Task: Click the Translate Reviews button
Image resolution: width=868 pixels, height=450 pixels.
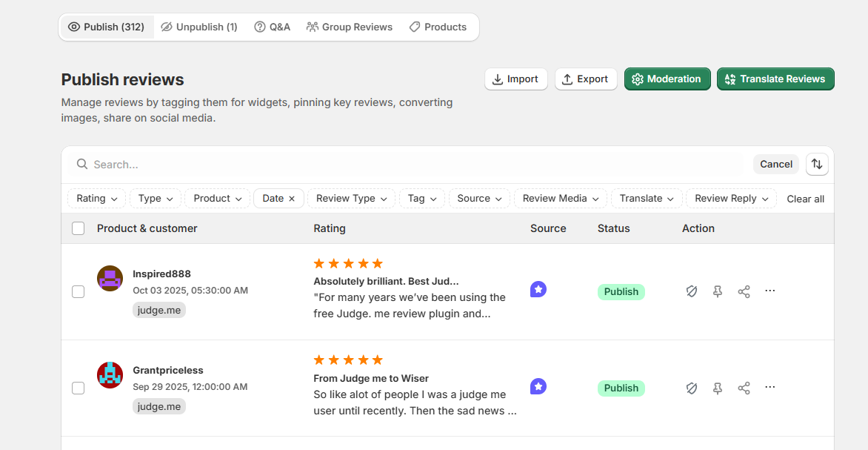Action: 775,79
